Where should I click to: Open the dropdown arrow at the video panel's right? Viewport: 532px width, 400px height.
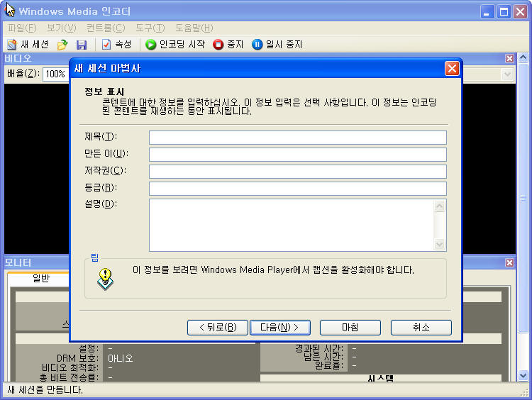pos(507,74)
